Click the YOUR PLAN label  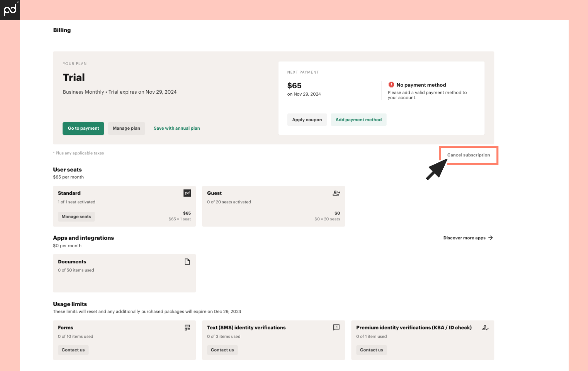point(75,64)
